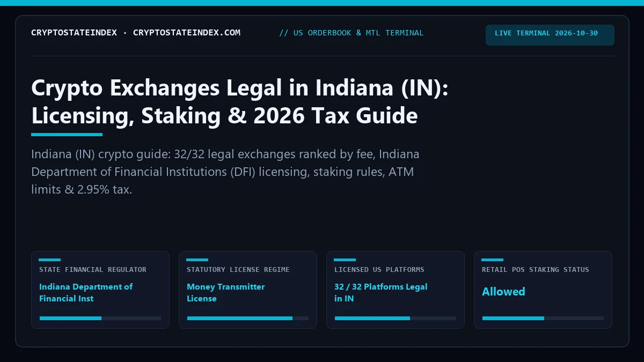The image size is (644, 362).
Task: Click the Crypto Exchanges Legal in Indiana headline
Action: (x=239, y=102)
